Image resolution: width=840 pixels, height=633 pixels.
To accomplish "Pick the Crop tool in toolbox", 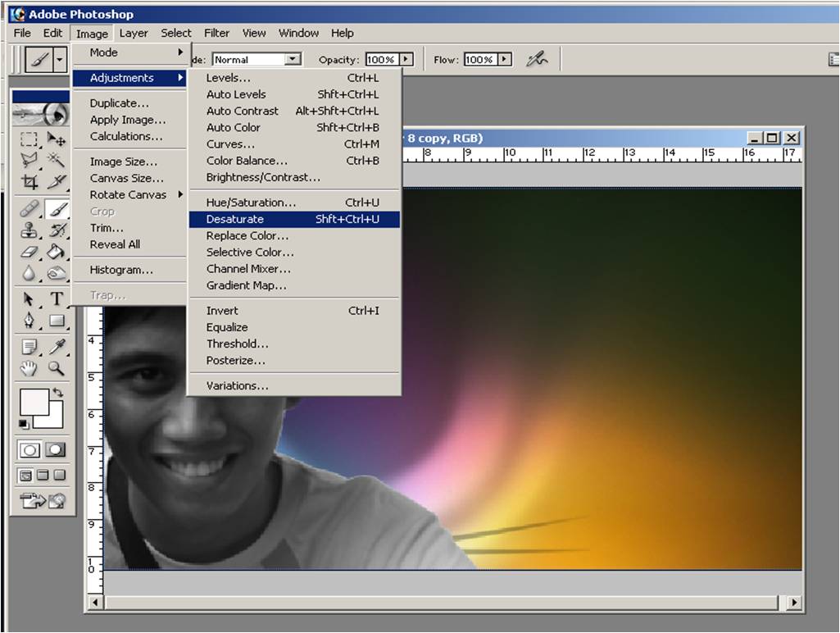I will (30, 182).
